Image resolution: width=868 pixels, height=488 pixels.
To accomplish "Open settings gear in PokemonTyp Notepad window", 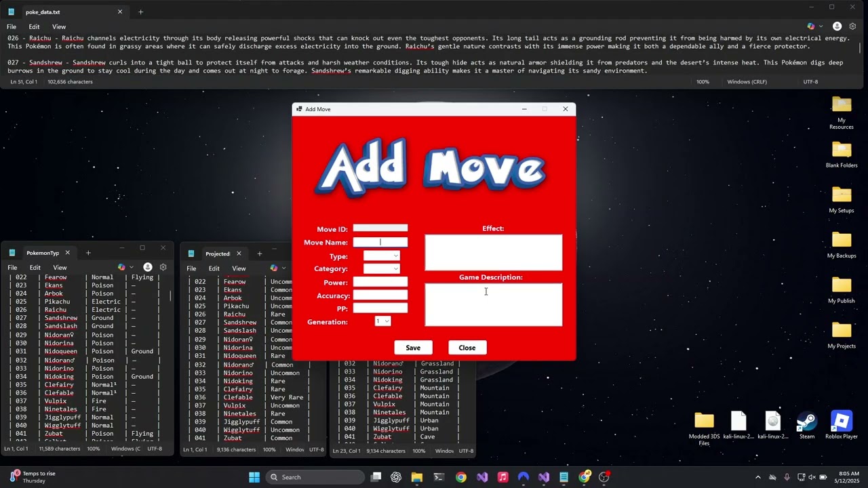I will [163, 267].
